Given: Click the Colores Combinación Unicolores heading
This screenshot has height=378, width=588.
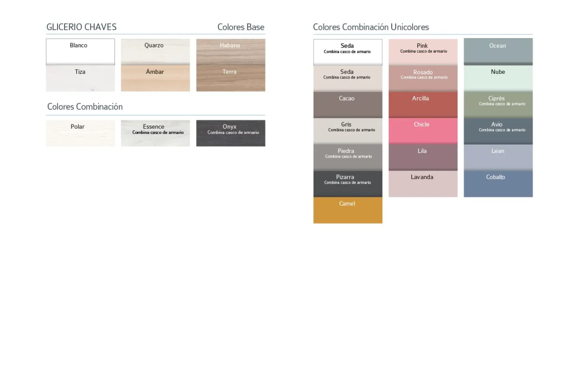Looking at the screenshot, I should (371, 27).
